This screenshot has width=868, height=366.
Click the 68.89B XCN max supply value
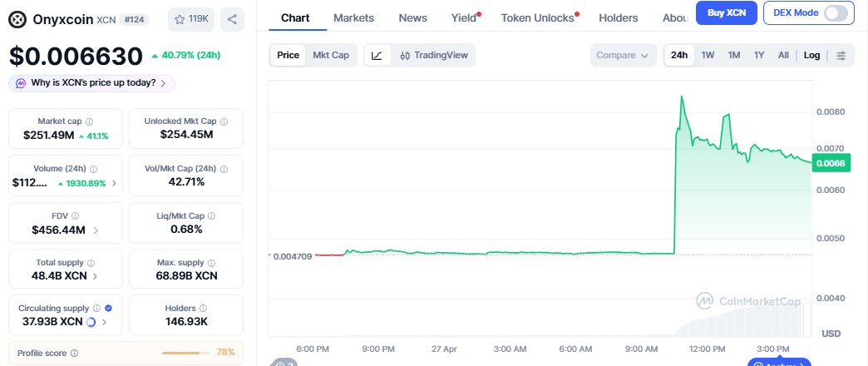pos(186,275)
